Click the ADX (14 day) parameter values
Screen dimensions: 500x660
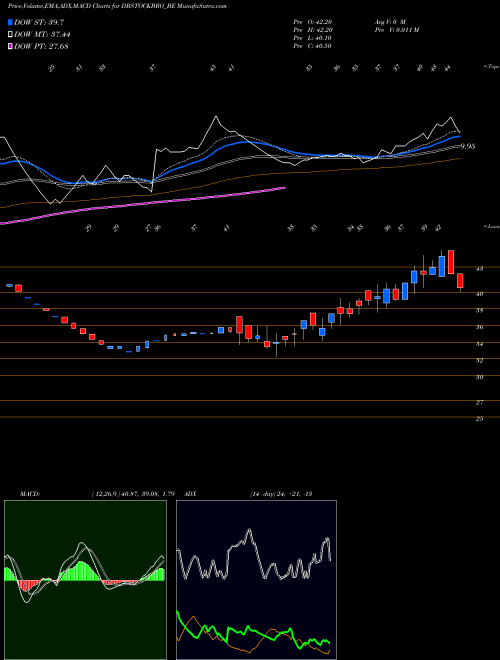pos(280,494)
